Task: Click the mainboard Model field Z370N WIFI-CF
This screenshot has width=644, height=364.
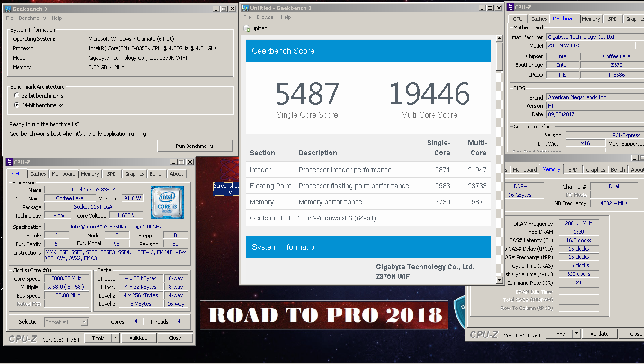Action: click(591, 45)
